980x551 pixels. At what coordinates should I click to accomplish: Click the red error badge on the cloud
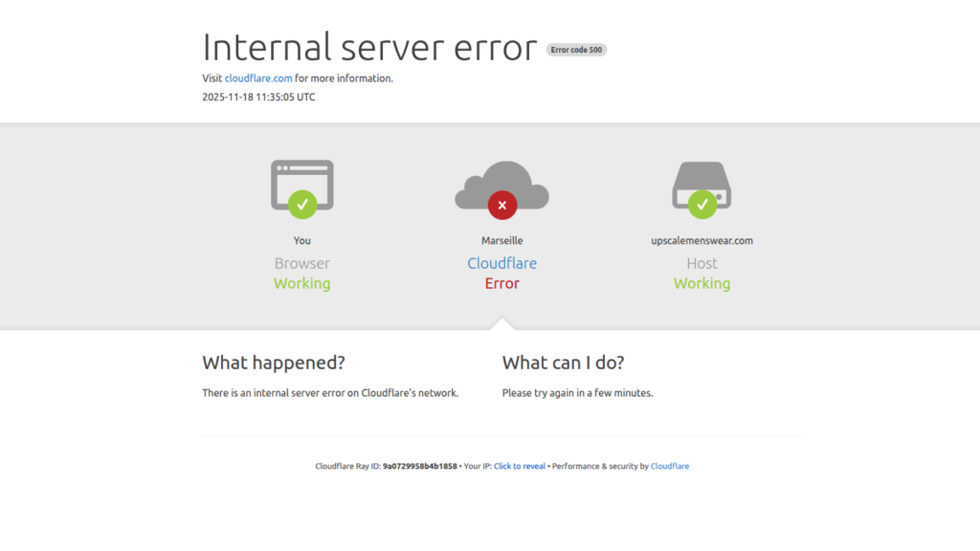pos(501,204)
